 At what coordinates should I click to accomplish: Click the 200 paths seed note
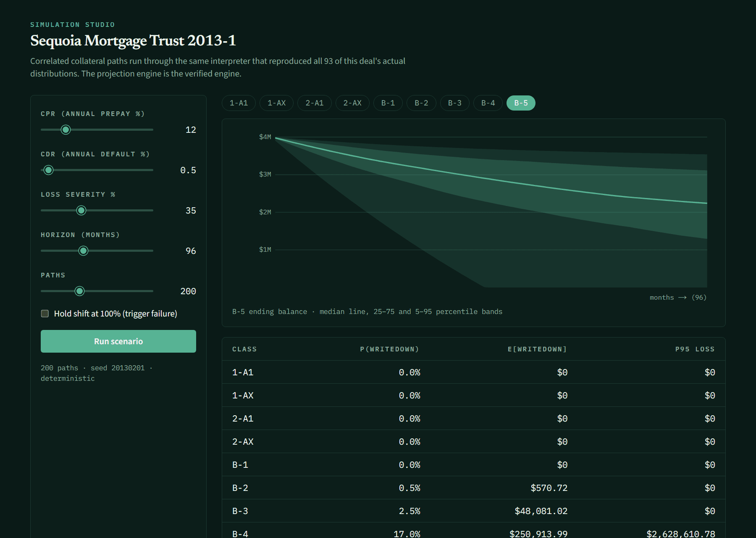pos(97,373)
